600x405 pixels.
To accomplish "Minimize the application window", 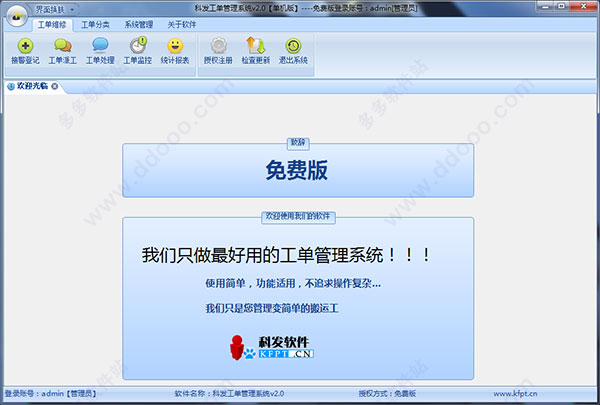I will click(x=545, y=6).
